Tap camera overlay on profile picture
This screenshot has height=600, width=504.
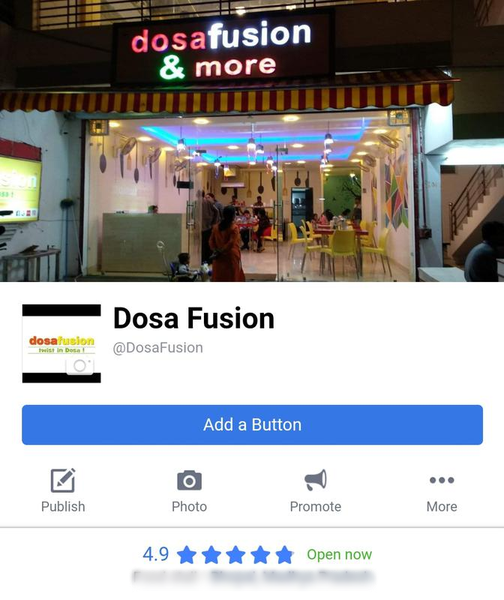click(80, 366)
